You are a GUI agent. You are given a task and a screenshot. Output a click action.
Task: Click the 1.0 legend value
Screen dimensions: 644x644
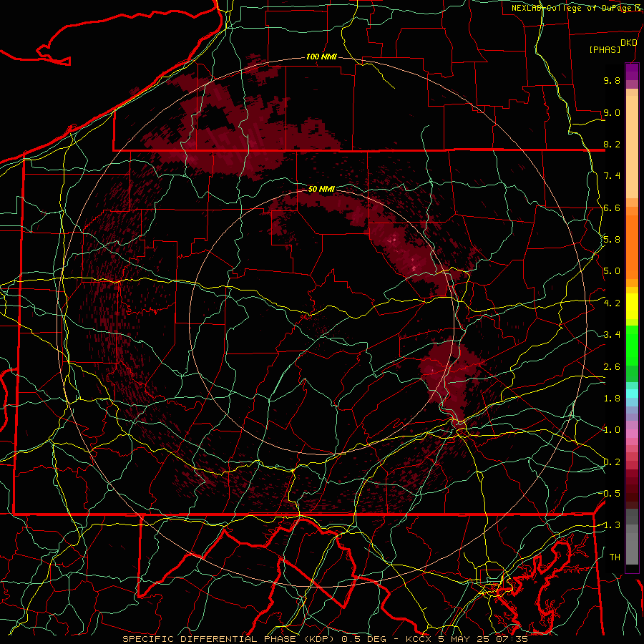(612, 430)
